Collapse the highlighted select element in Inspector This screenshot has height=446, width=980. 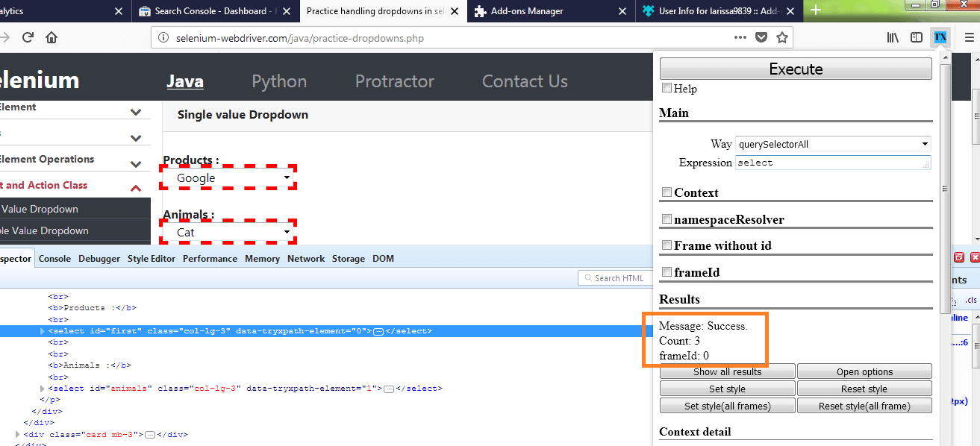click(x=42, y=330)
